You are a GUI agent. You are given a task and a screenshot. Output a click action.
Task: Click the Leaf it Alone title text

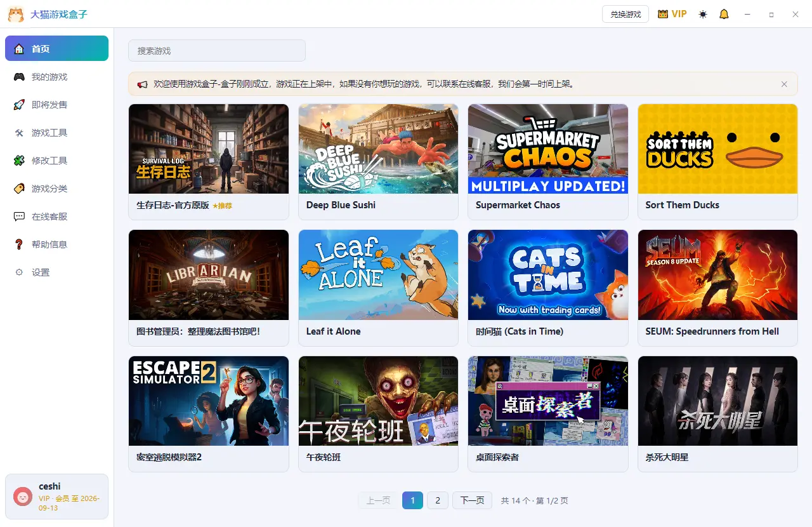334,331
